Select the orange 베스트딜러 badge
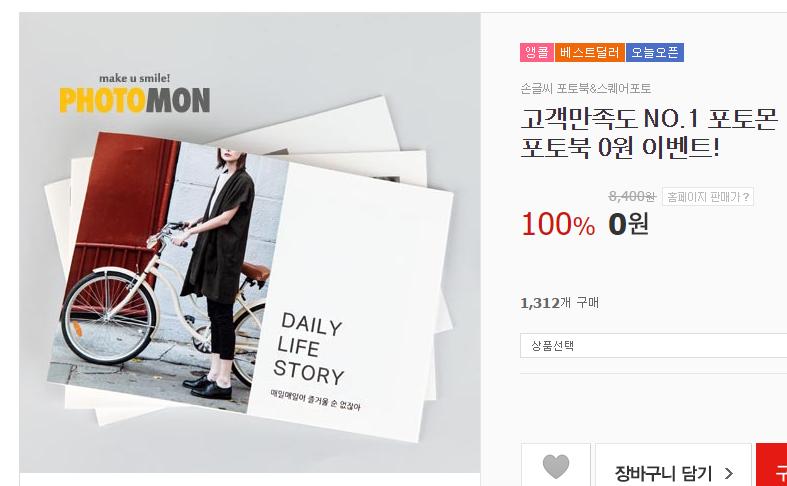Image resolution: width=787 pixels, height=486 pixels. 590,52
